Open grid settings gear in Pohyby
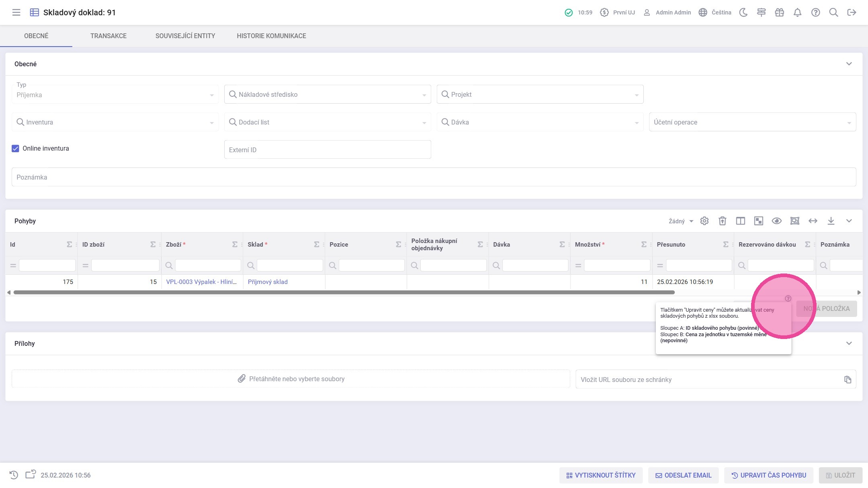This screenshot has height=488, width=868. [x=704, y=221]
